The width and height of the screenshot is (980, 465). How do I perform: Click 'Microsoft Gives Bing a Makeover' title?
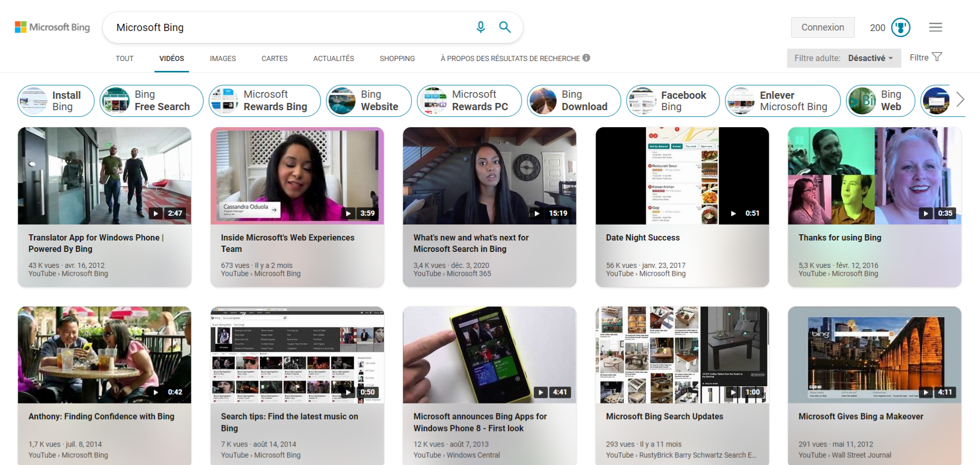(x=861, y=416)
